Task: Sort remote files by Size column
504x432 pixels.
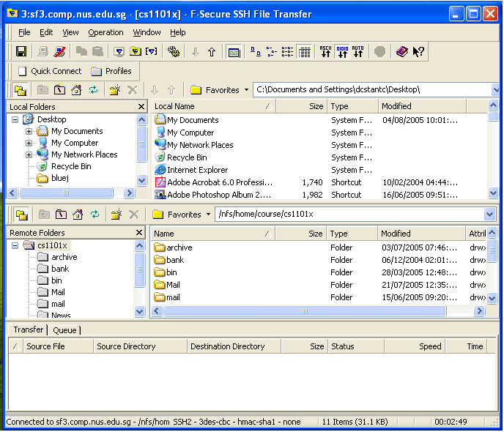Action: pos(301,234)
